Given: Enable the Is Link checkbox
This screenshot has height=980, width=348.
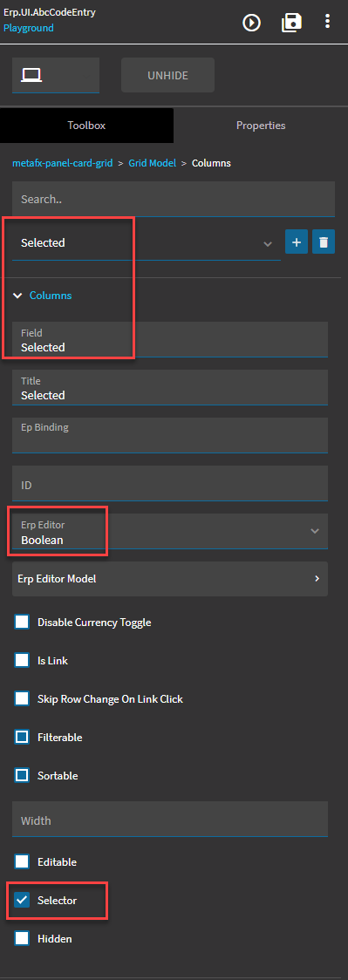Looking at the screenshot, I should tap(22, 660).
